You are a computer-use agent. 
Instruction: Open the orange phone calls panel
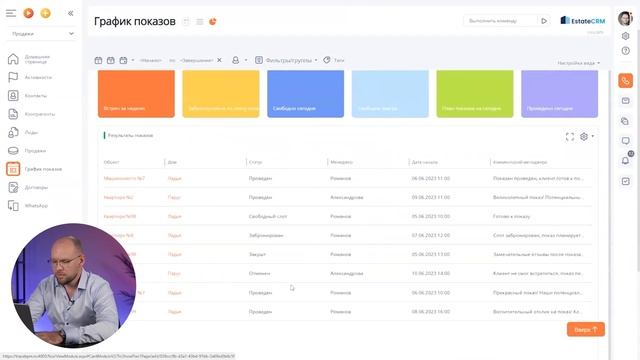tap(625, 81)
